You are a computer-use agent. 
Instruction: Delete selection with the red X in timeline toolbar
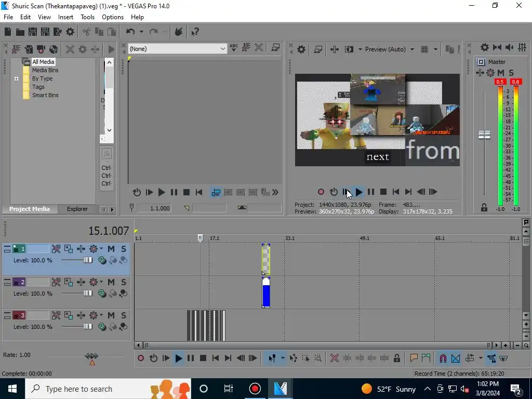[x=335, y=358]
